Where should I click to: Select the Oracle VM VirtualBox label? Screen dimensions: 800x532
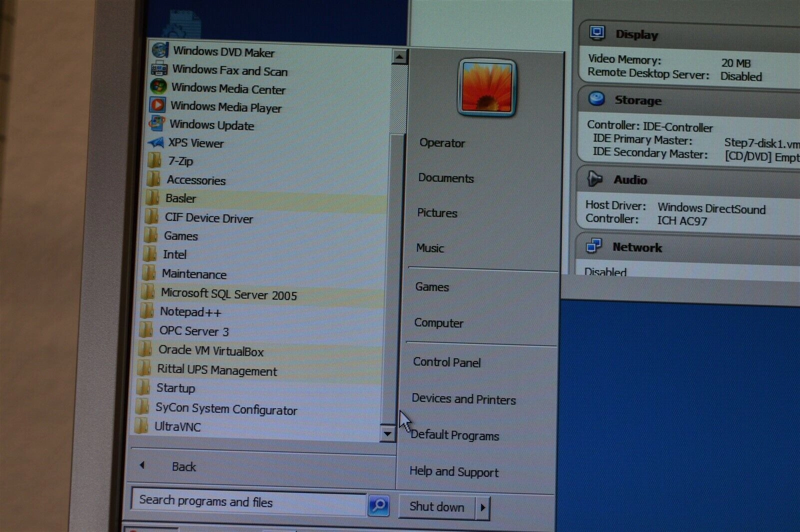pyautogui.click(x=210, y=350)
